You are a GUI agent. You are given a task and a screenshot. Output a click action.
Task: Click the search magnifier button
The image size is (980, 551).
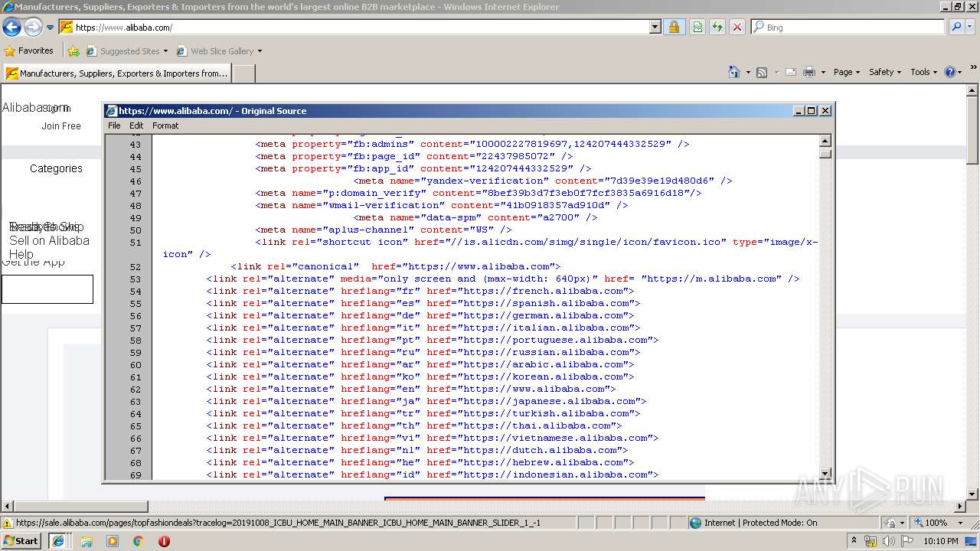955,28
